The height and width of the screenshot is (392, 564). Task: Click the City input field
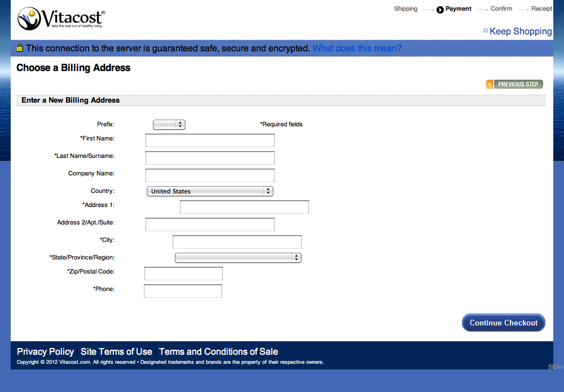[x=236, y=241]
